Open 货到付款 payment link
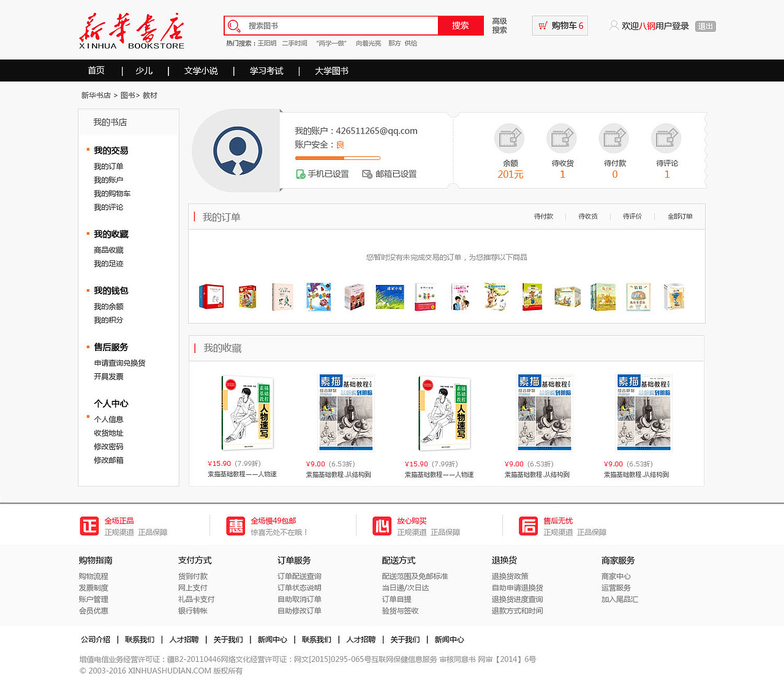Image resolution: width=784 pixels, height=698 pixels. 192,576
